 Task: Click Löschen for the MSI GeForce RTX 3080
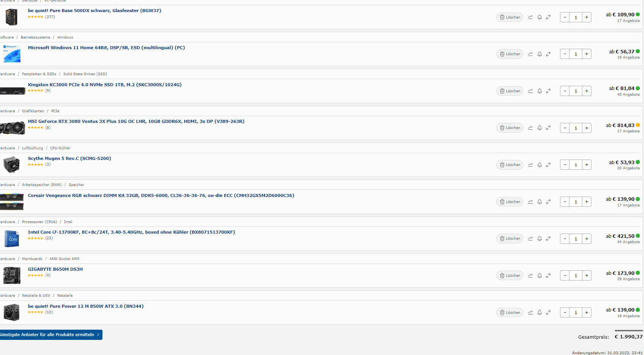[x=509, y=128]
